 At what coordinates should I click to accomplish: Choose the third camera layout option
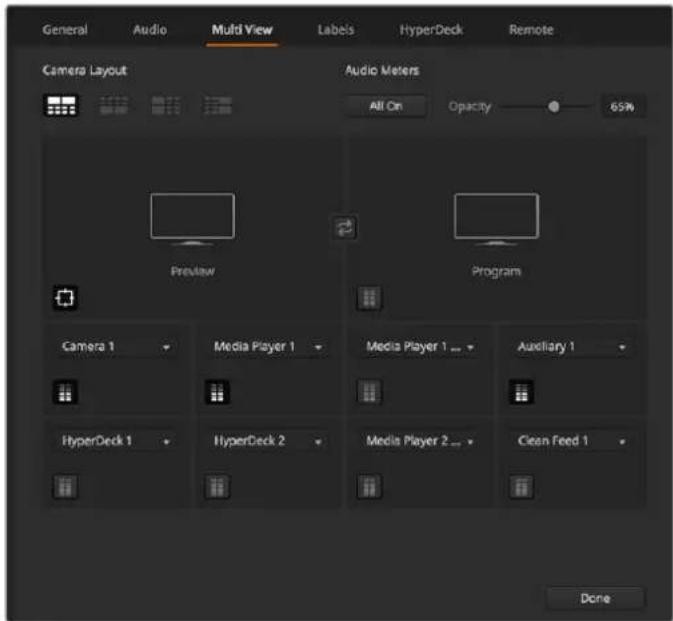coord(166,106)
